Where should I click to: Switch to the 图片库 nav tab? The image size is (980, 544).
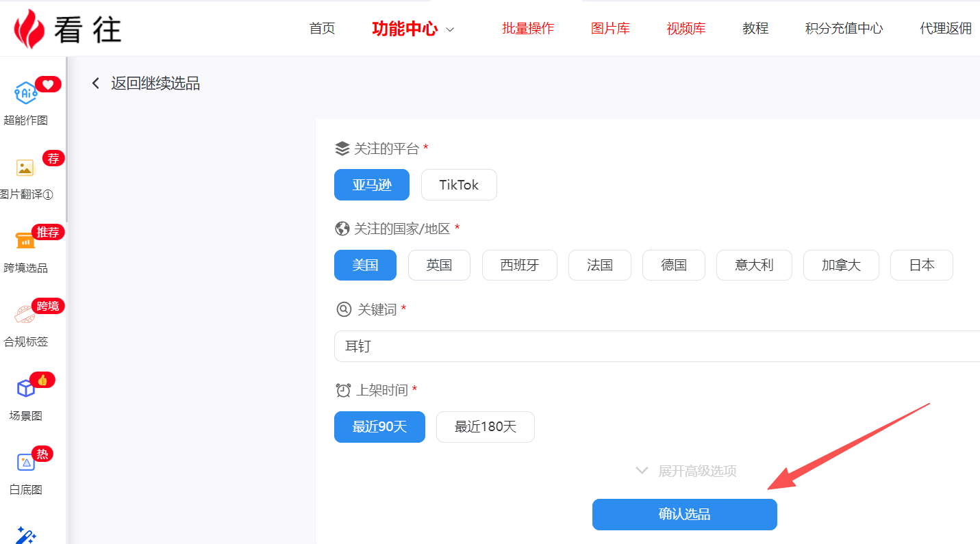610,29
